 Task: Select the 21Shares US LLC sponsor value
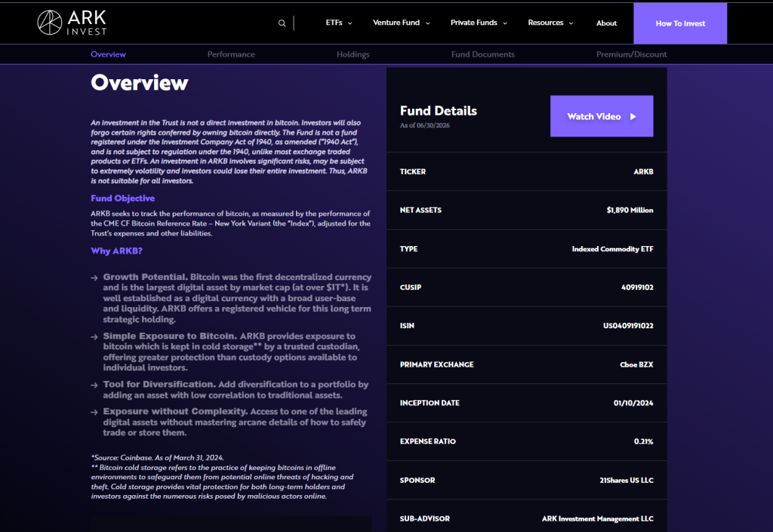click(x=626, y=480)
